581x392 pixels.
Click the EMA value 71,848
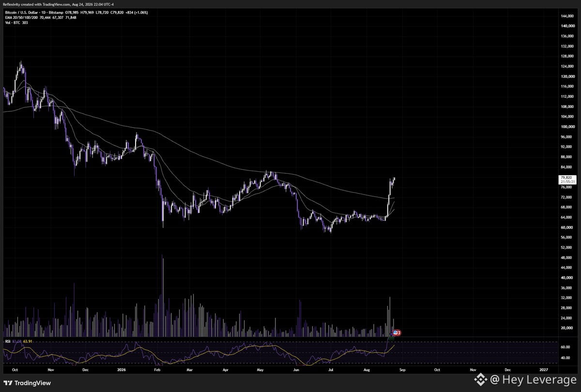click(x=71, y=17)
